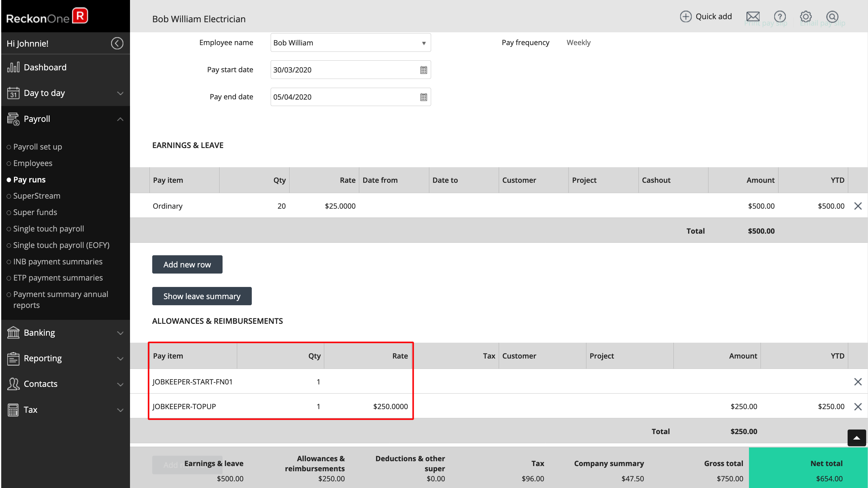Click the scroll-to-top arrow button

click(x=856, y=438)
